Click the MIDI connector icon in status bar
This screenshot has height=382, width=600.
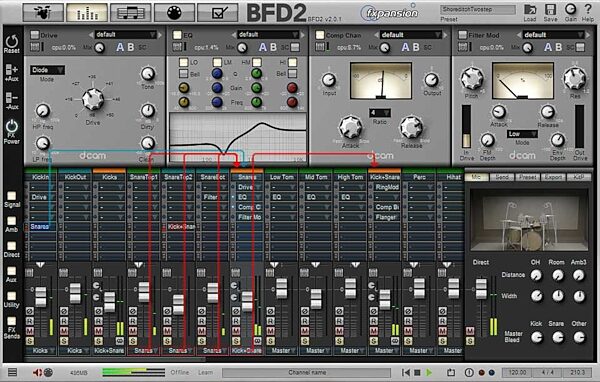pos(48,372)
